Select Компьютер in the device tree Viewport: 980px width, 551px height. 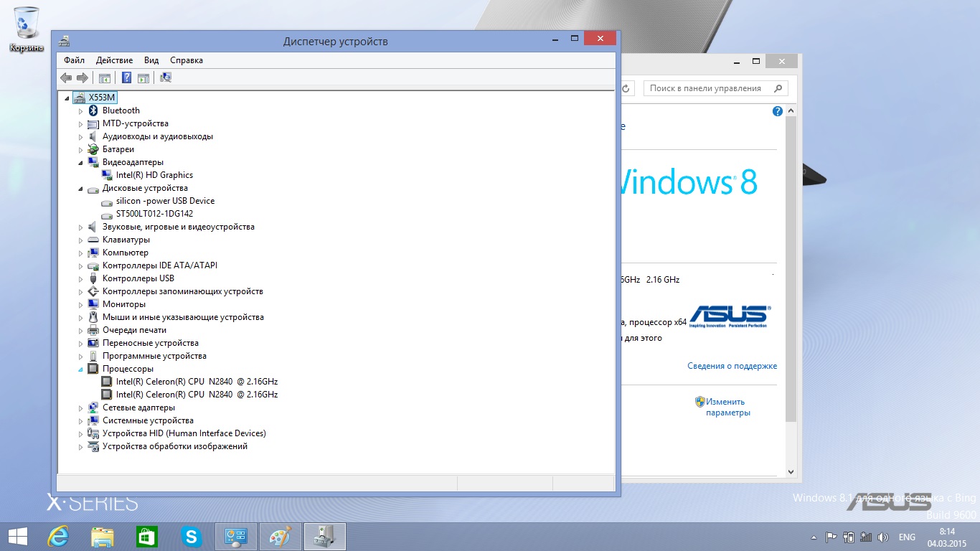tap(125, 253)
